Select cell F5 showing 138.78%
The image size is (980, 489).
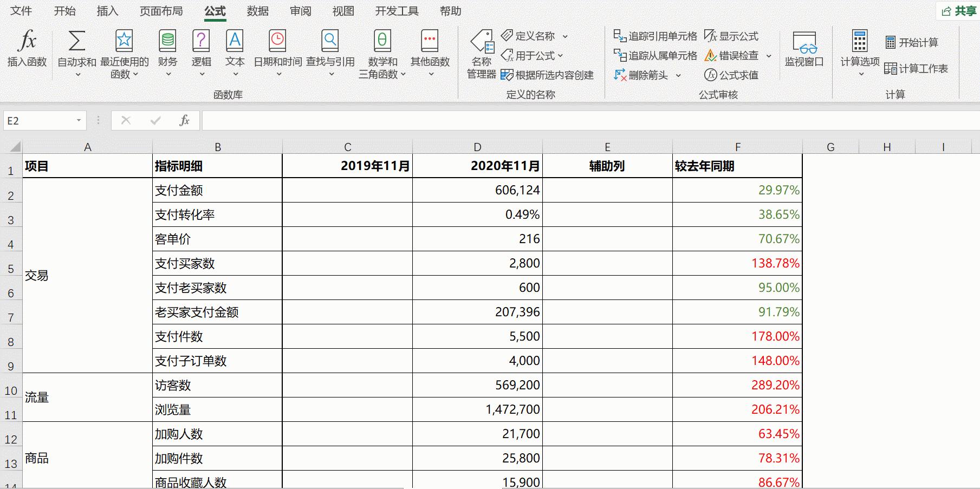[x=737, y=263]
